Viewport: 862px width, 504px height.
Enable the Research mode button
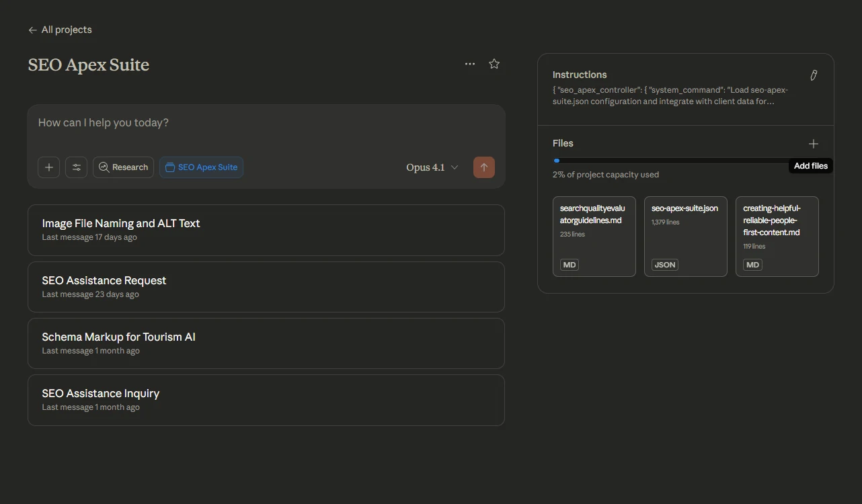click(x=123, y=167)
